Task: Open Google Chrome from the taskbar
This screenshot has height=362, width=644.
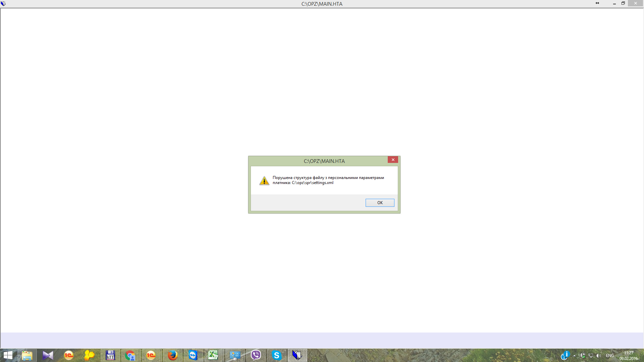Action: 130,355
